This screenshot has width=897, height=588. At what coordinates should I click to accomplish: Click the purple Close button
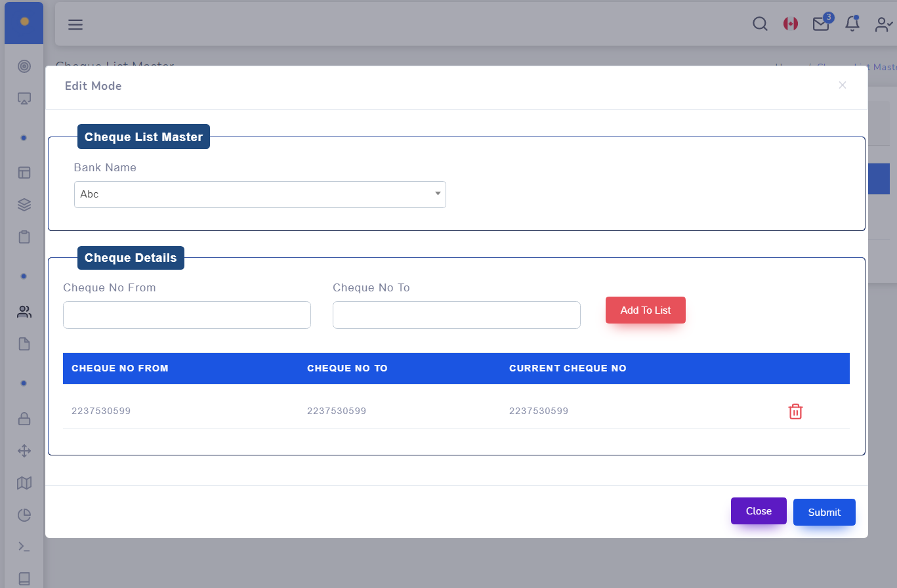coord(758,511)
